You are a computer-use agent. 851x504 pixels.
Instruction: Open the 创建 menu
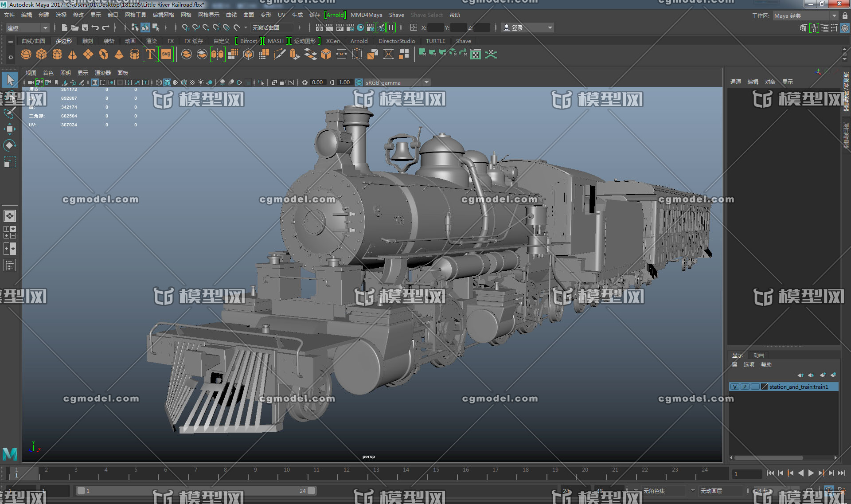pos(44,15)
